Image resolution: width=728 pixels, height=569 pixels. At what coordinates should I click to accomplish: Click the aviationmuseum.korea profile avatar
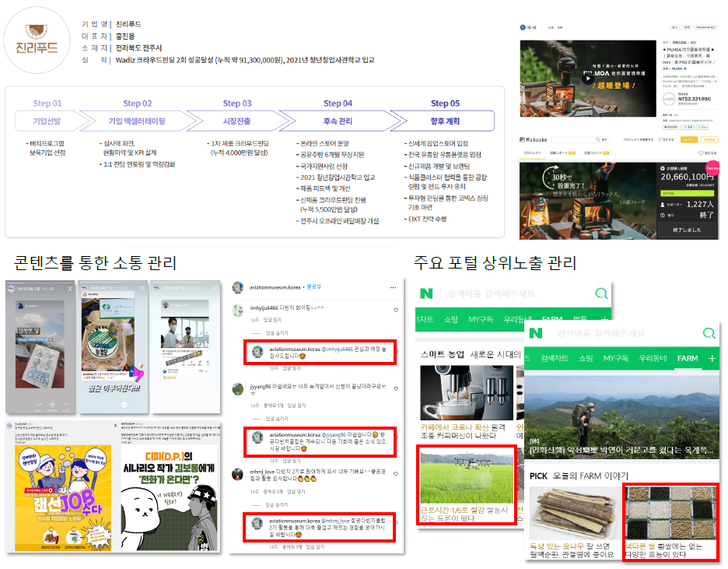238,287
